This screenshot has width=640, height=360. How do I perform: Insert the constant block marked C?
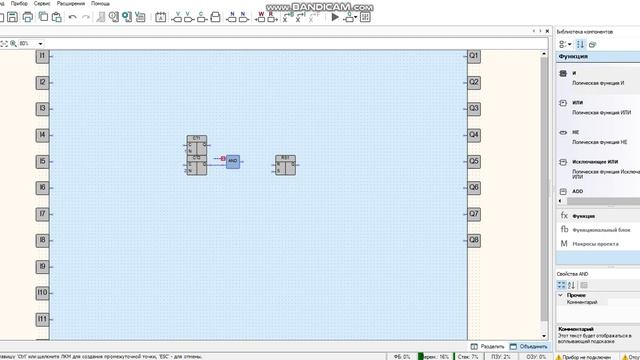201,17
